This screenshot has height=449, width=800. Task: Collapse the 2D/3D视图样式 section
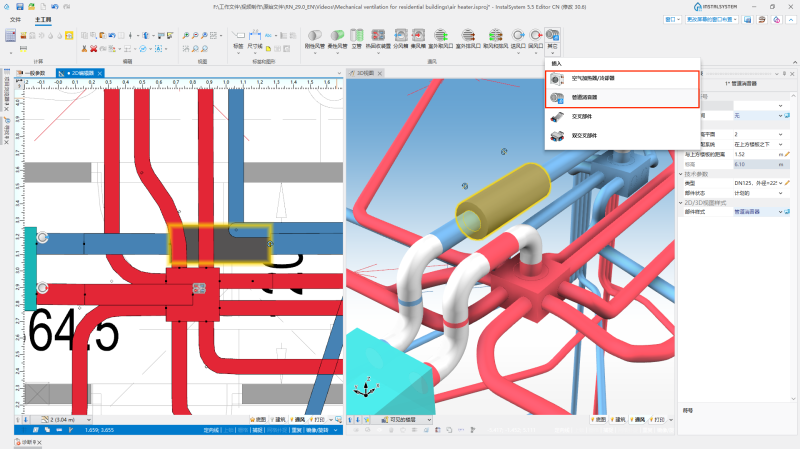tap(681, 203)
